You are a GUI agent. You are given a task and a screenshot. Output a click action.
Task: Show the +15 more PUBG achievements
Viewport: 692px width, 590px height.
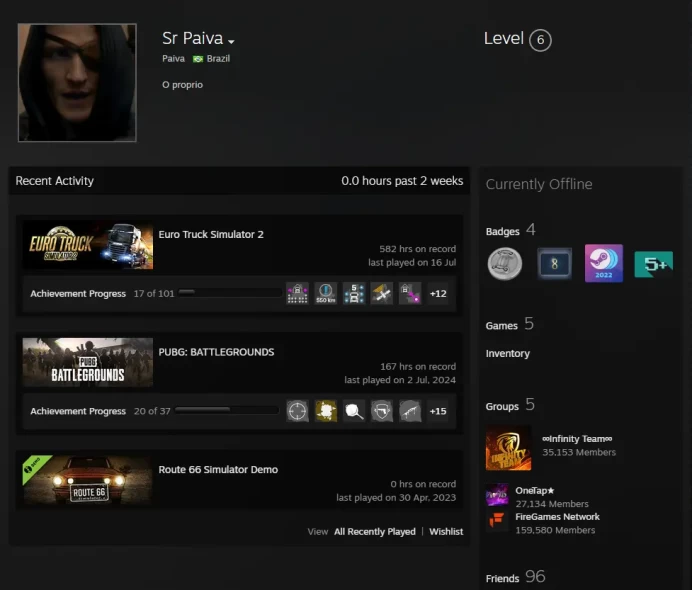pyautogui.click(x=438, y=411)
